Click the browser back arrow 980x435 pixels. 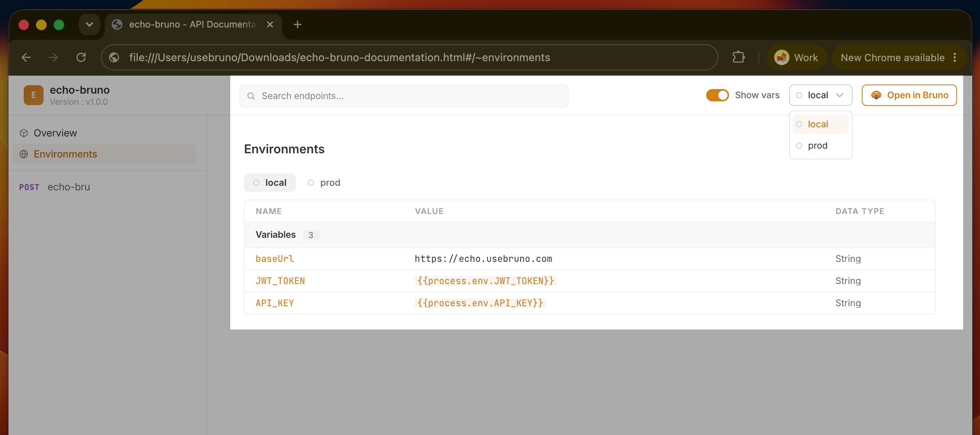click(x=26, y=57)
